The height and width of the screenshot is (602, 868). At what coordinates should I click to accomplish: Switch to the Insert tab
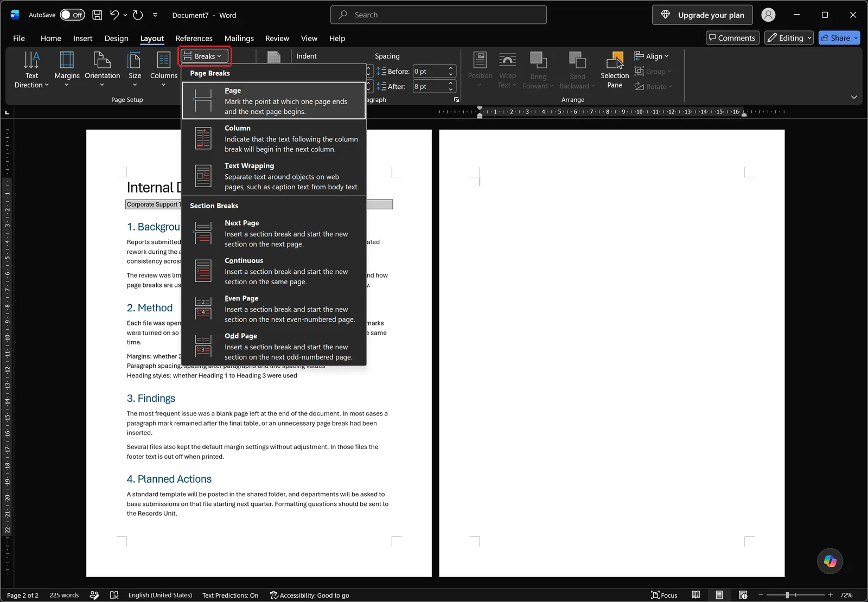82,38
